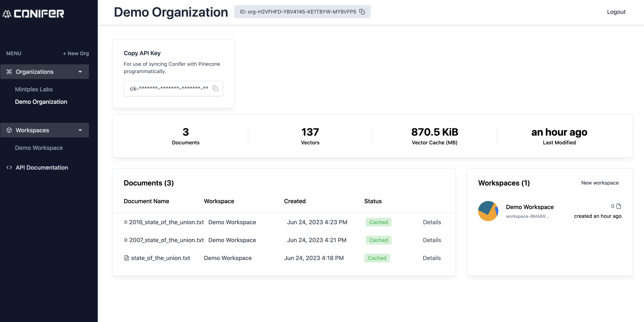Screen dimensions: 644x322
Task: Click the Conifer tree logo
Action: (7, 14)
